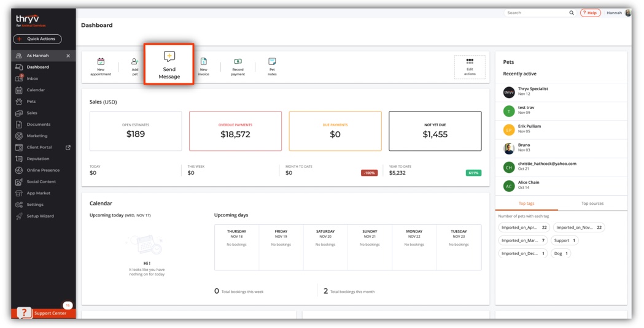The width and height of the screenshot is (644, 328).
Task: Select the Due Payments $0 card
Action: point(335,131)
